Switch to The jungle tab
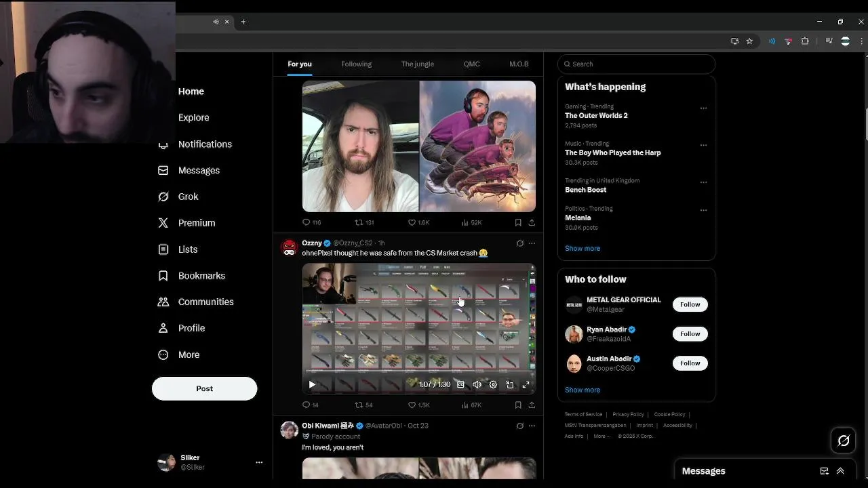 click(x=417, y=64)
